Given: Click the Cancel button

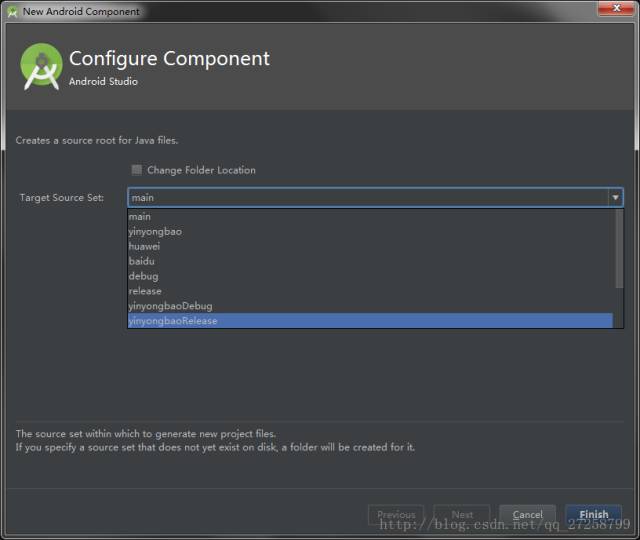Looking at the screenshot, I should [x=527, y=515].
